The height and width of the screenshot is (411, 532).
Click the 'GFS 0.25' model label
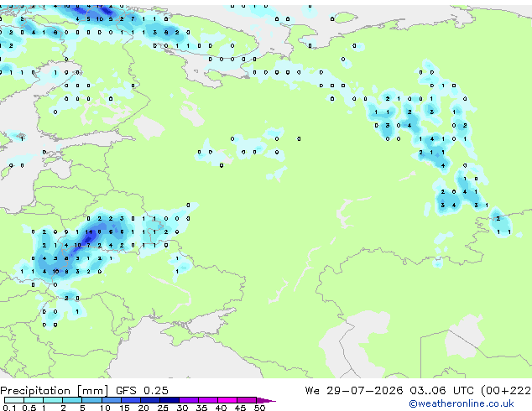tap(142, 391)
